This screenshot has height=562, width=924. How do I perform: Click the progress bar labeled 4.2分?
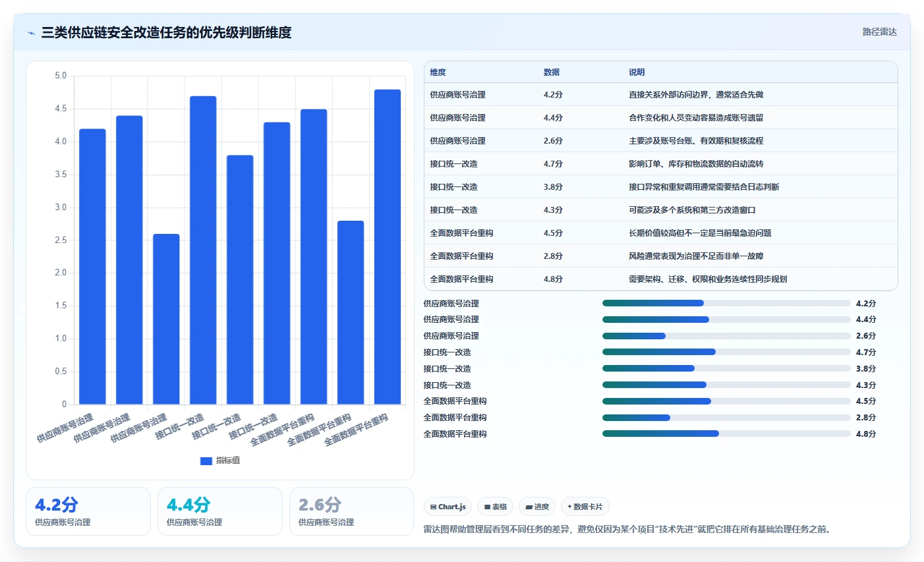click(726, 303)
